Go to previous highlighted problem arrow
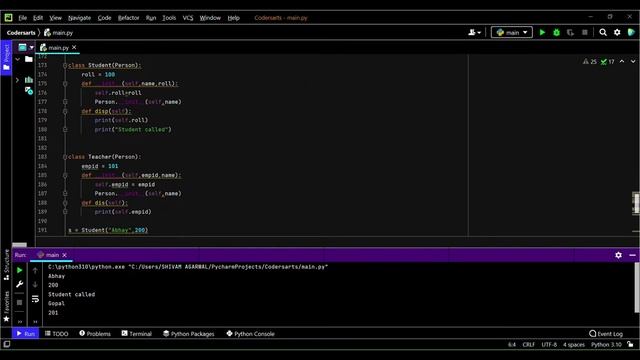This screenshot has width=640, height=360. (x=622, y=62)
